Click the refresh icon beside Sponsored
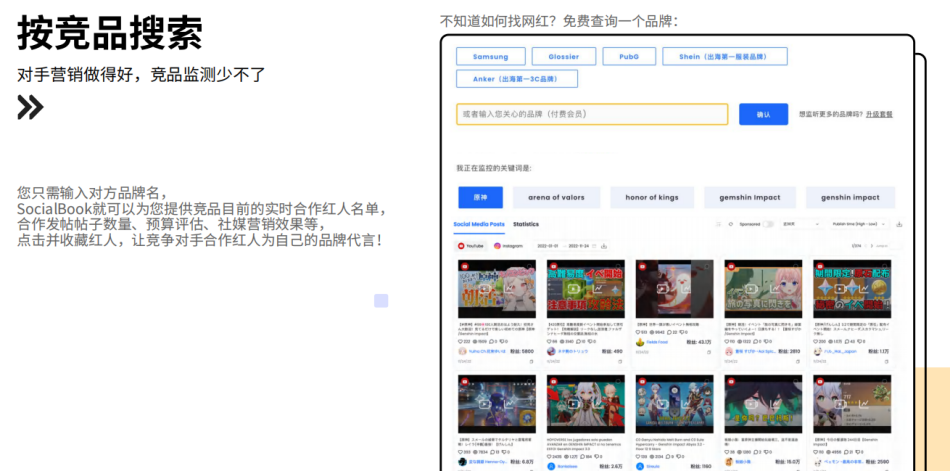 [x=731, y=224]
